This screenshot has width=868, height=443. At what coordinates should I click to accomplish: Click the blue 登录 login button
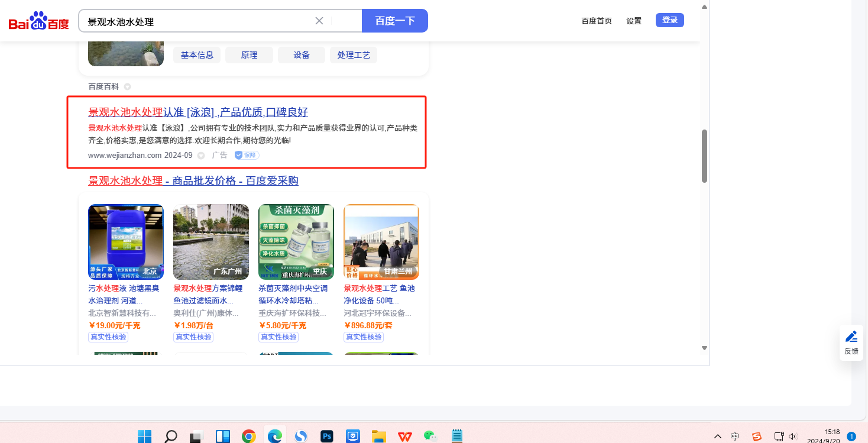click(669, 20)
